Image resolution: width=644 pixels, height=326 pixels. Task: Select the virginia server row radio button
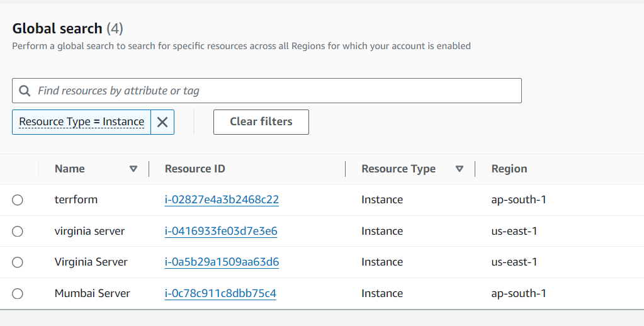point(17,232)
